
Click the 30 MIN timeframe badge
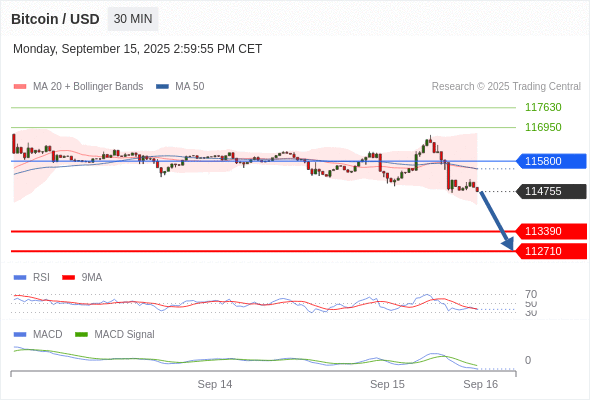pyautogui.click(x=133, y=19)
